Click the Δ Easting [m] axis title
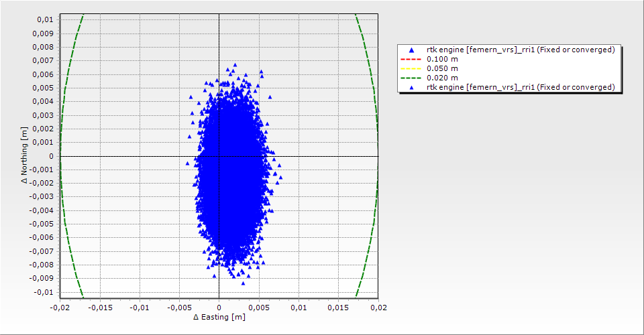Image resolution: width=644 pixels, height=335 pixels. [219, 317]
